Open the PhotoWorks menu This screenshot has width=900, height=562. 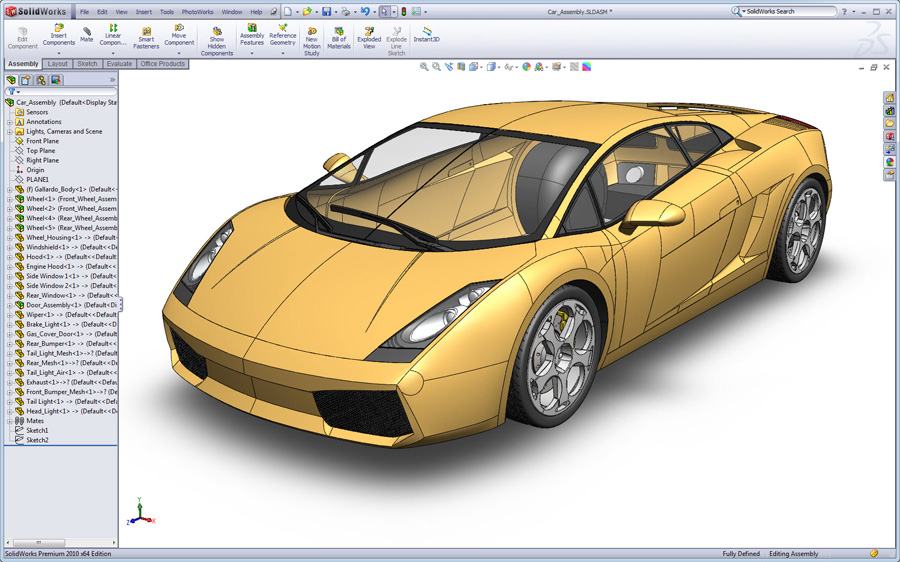(197, 12)
